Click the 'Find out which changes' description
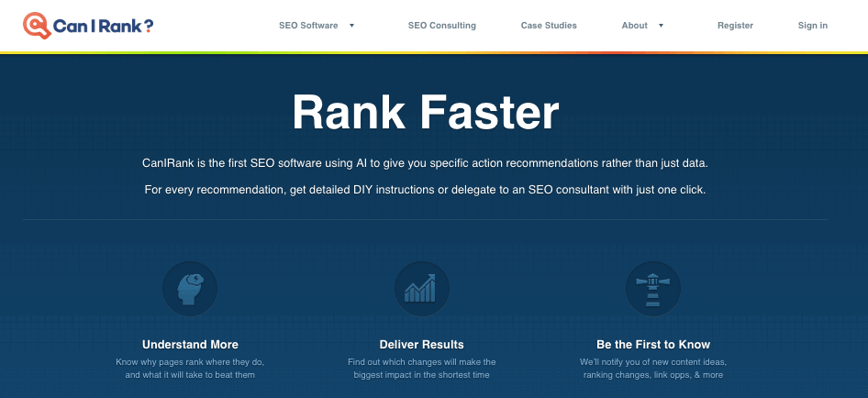Viewport: 868px width, 398px height. [421, 369]
